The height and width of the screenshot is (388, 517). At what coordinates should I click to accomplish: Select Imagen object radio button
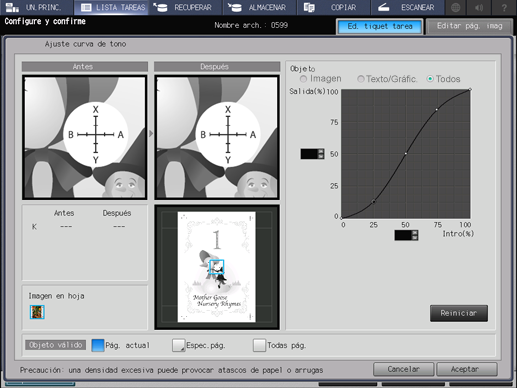pyautogui.click(x=303, y=79)
